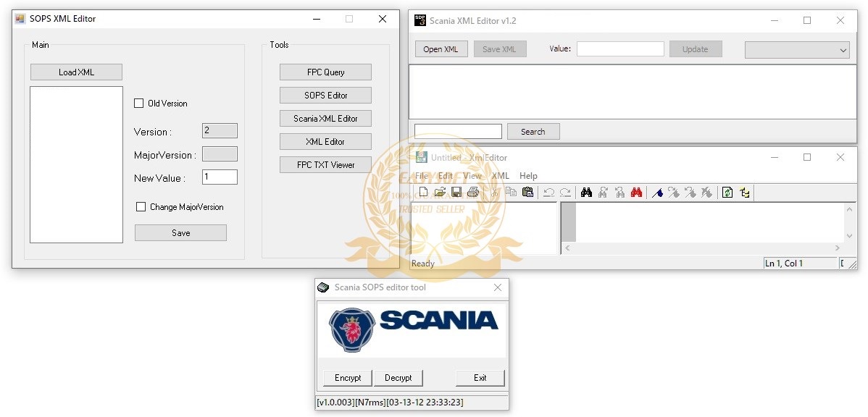Click XmlEditor horizontal scrollbar left arrow

567,248
